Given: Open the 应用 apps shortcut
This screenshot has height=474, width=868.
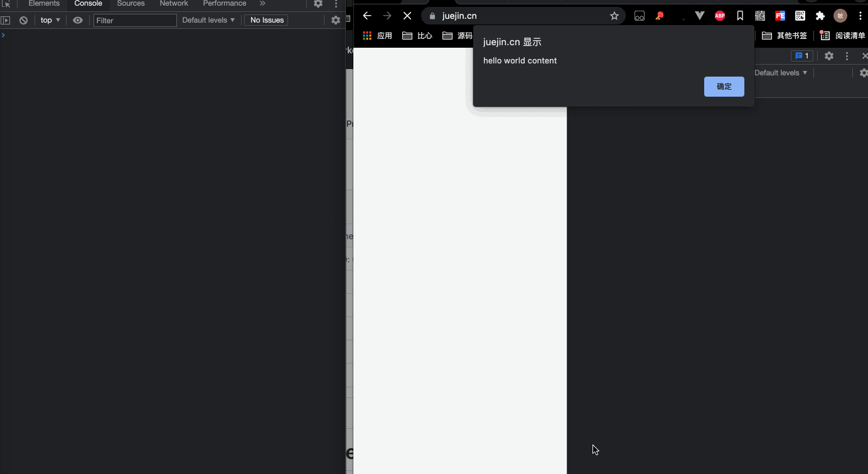Looking at the screenshot, I should pos(377,36).
